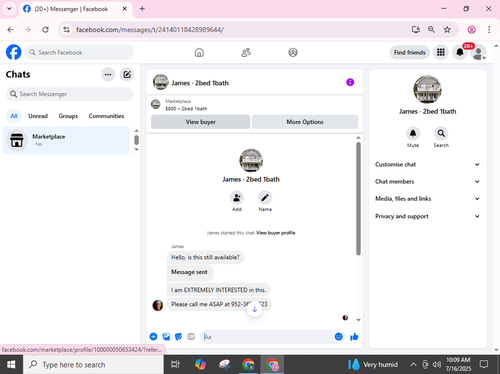Click the Search Messenger field
The width and height of the screenshot is (500, 374).
[70, 94]
